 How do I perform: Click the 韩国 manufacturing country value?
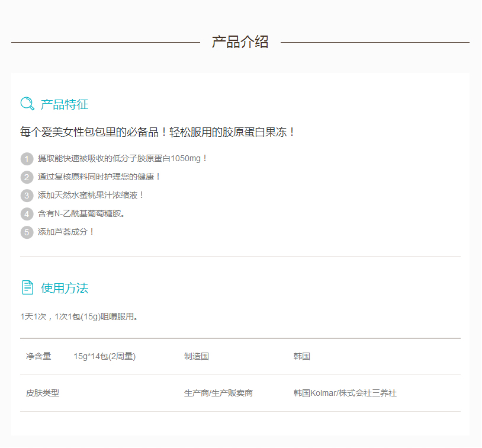click(x=302, y=357)
